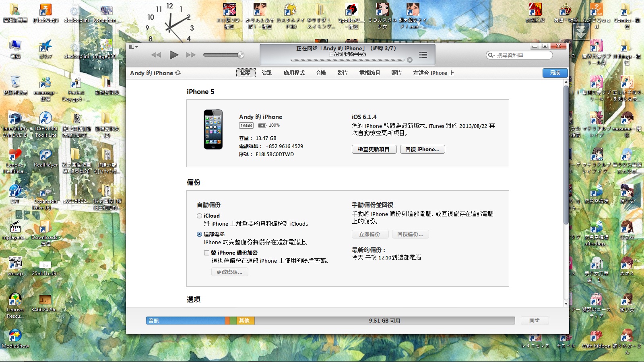The height and width of the screenshot is (362, 644).
Task: Open the 音樂 tab
Action: click(x=321, y=73)
